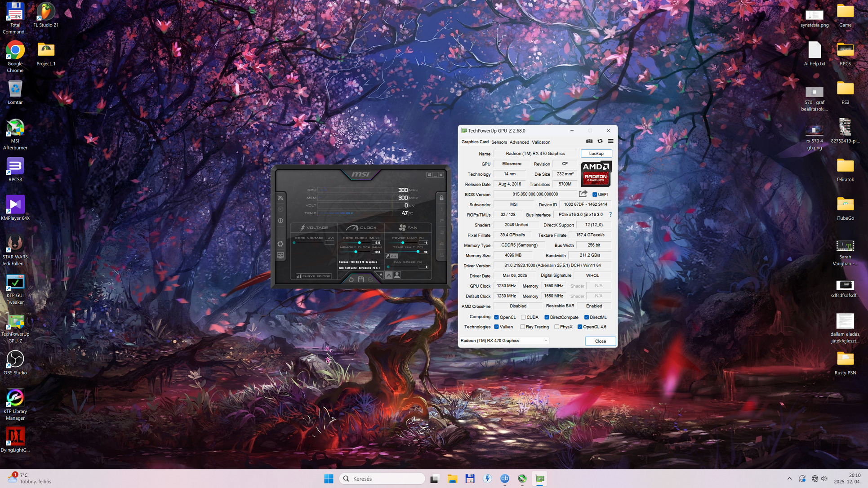The height and width of the screenshot is (488, 868).
Task: Open the Curve Editor button
Action: [x=314, y=276]
